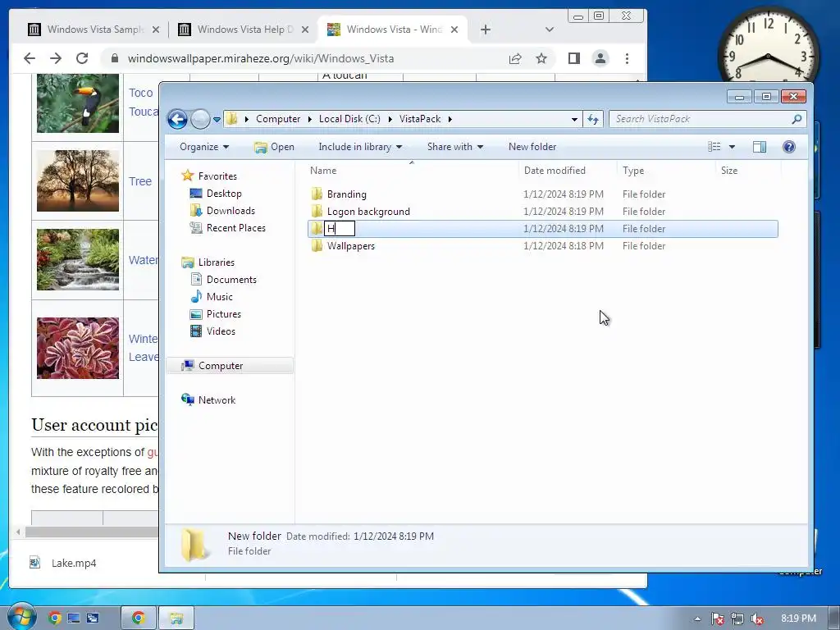Select the Logon background folder
The image size is (840, 630).
pos(368,212)
